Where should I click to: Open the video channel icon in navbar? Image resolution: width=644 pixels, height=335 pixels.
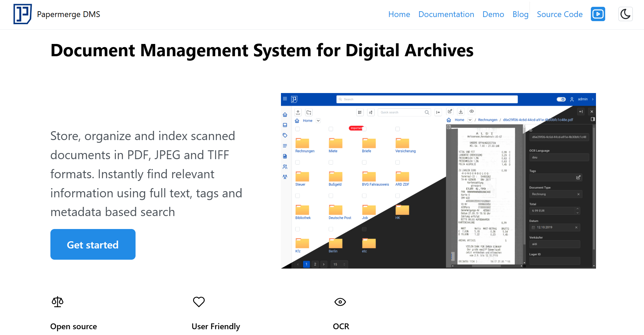coord(598,14)
